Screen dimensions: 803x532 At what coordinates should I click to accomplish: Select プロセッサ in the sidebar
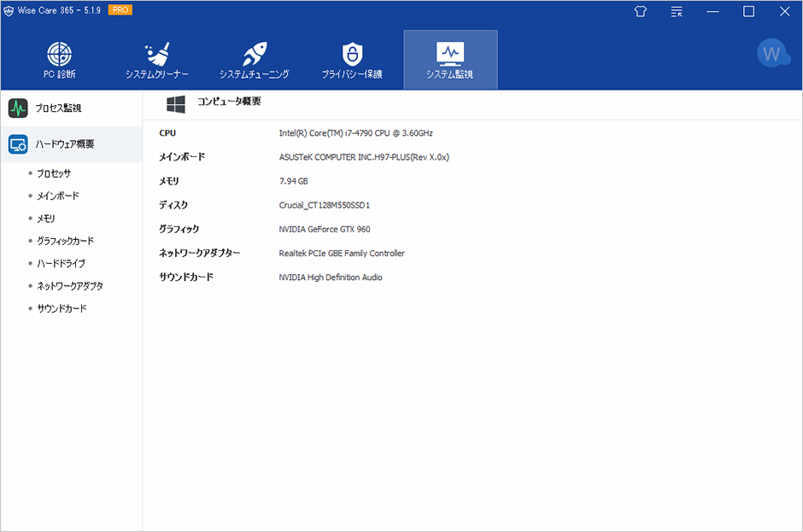pos(54,173)
